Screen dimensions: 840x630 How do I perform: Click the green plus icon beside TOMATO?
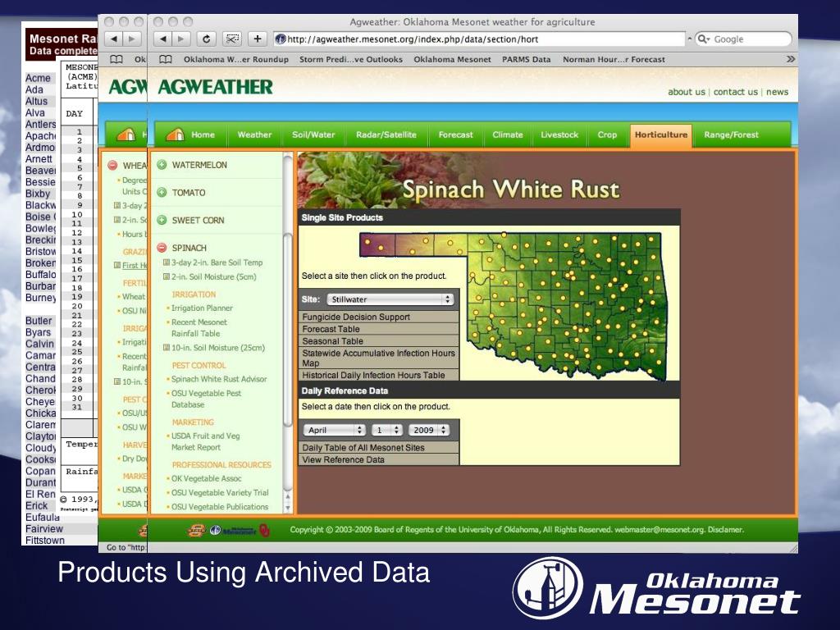pos(162,192)
